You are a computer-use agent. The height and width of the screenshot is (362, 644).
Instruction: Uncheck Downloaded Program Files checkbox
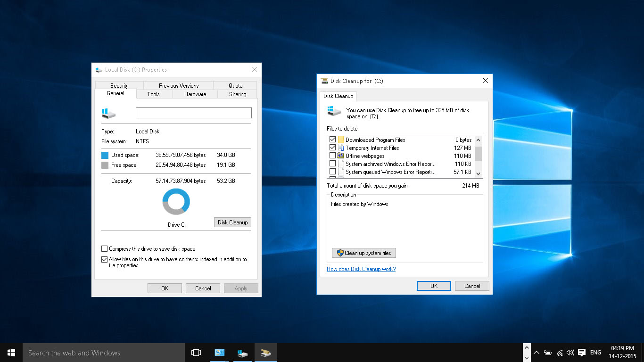pos(333,140)
